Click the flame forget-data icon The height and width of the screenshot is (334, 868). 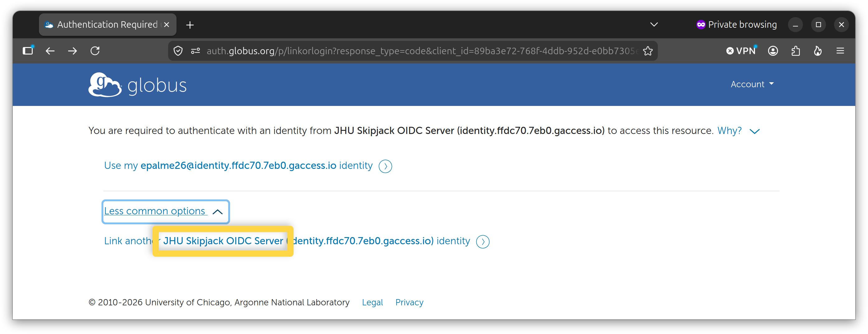[x=818, y=51]
